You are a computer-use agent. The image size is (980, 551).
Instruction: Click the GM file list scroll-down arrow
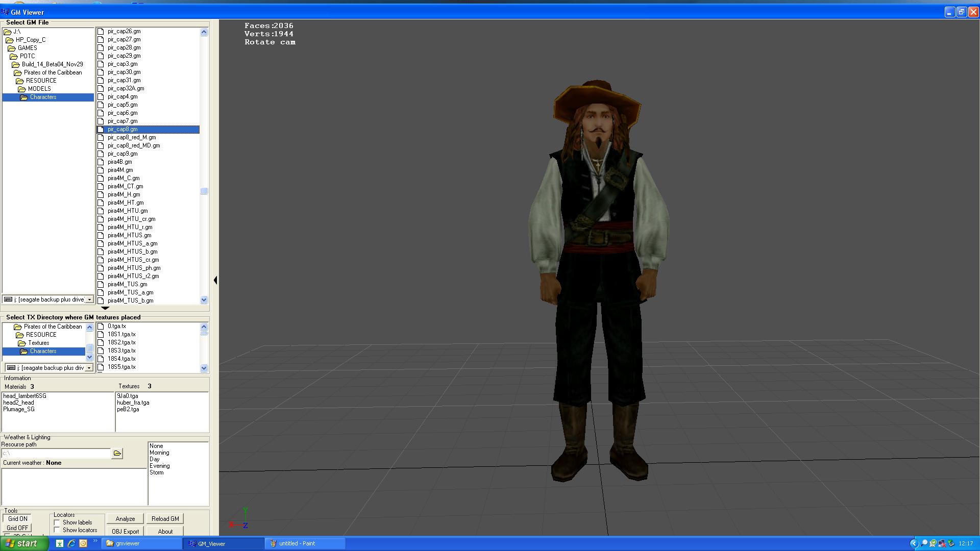[x=204, y=300]
